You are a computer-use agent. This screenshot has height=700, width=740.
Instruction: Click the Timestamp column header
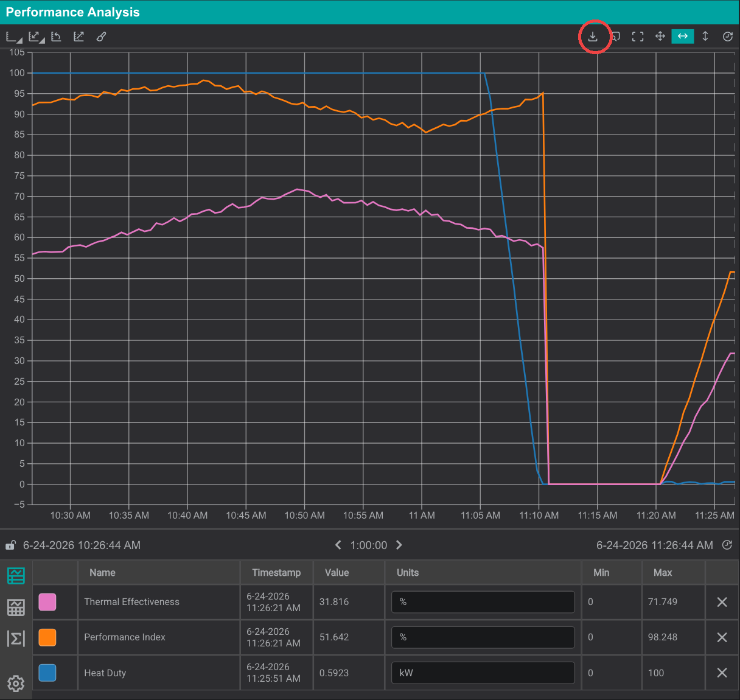click(x=276, y=573)
